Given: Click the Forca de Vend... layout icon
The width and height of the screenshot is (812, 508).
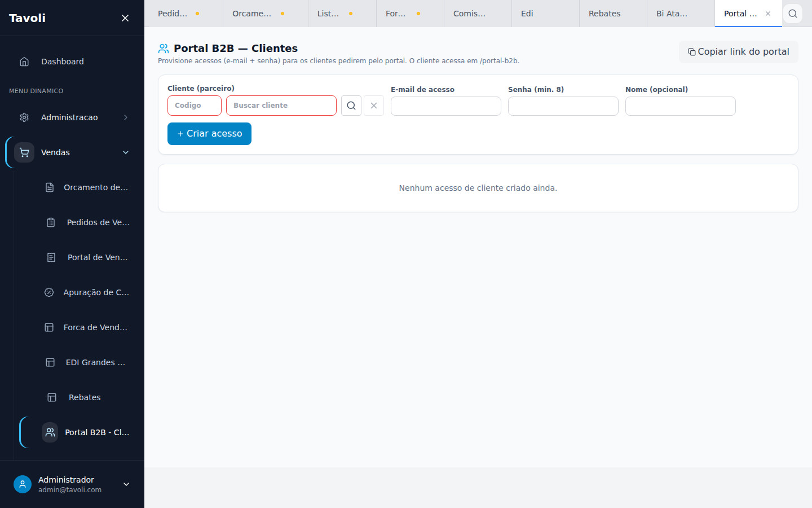Looking at the screenshot, I should pos(49,327).
